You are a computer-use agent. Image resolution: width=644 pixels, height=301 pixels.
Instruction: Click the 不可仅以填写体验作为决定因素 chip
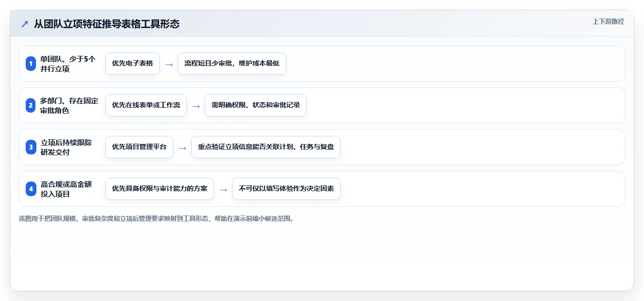coord(286,189)
